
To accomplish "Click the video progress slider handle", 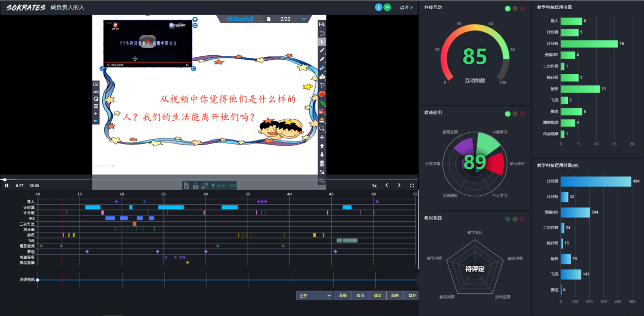I will pos(5,180).
